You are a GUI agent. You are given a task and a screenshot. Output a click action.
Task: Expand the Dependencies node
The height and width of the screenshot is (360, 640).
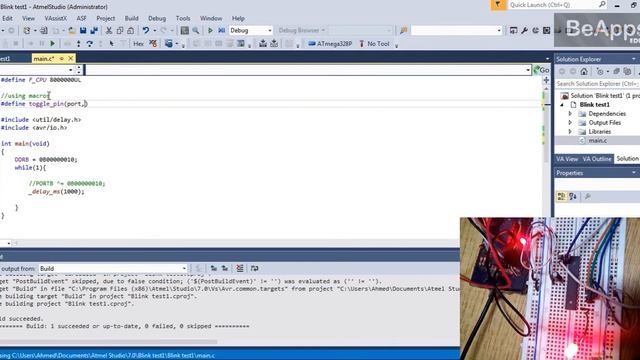(x=570, y=114)
